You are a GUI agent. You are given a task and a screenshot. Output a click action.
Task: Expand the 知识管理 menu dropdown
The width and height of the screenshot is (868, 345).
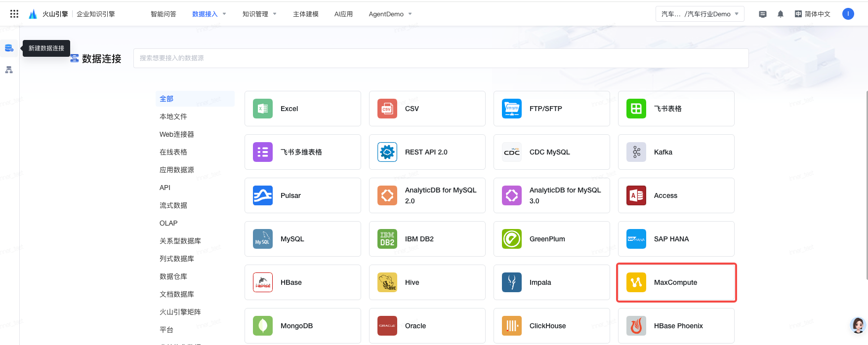259,14
